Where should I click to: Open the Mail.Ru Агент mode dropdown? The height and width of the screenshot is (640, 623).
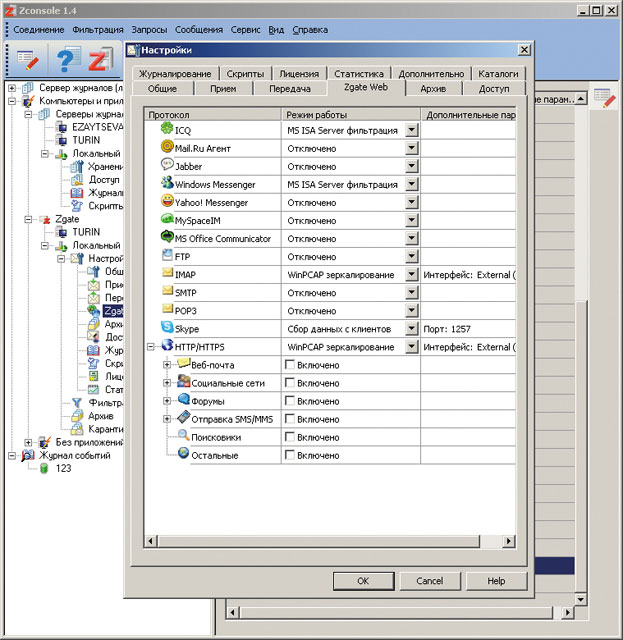tap(412, 148)
